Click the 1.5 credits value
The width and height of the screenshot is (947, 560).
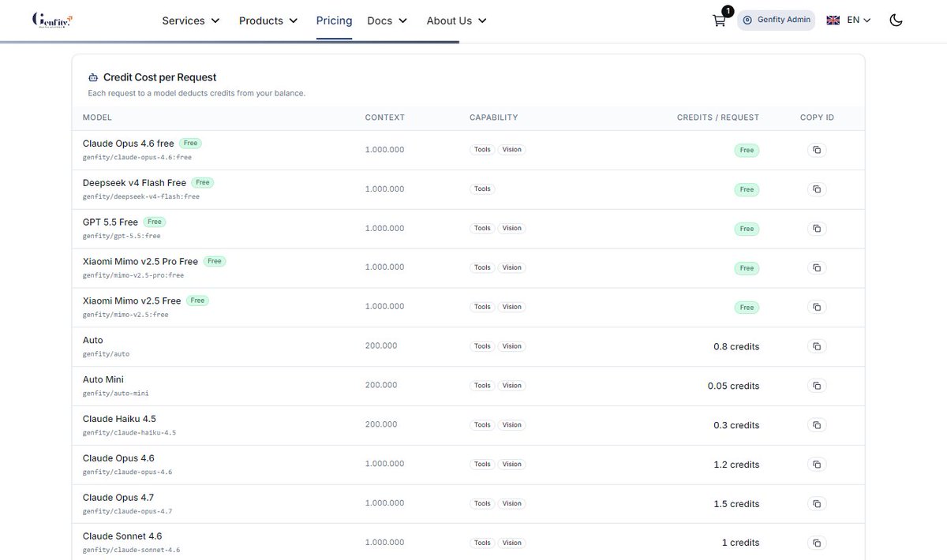point(736,504)
